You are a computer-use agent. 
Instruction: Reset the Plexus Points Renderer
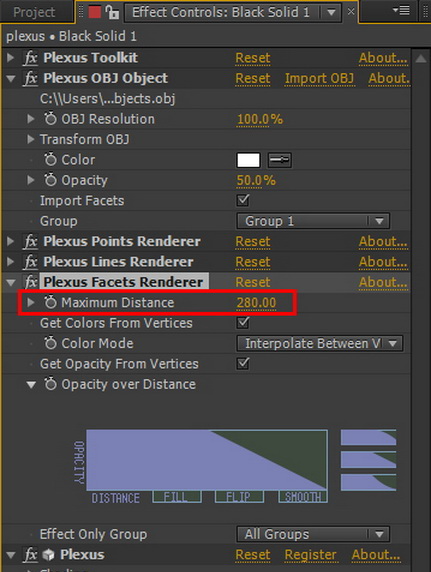point(253,241)
